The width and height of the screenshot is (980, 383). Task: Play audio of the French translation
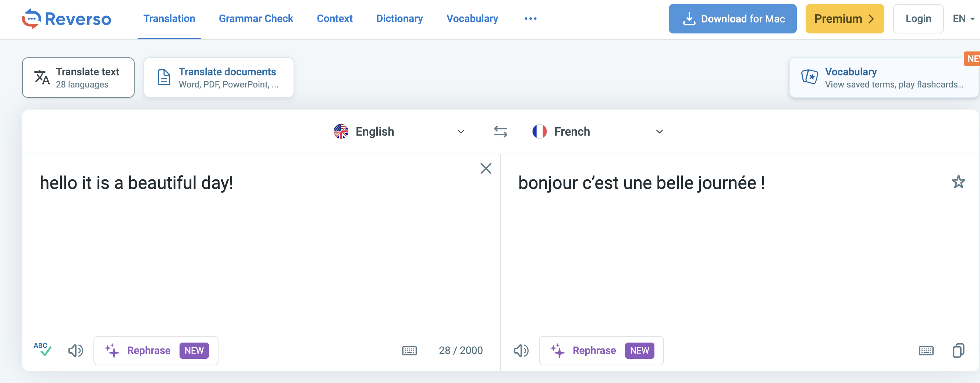521,350
